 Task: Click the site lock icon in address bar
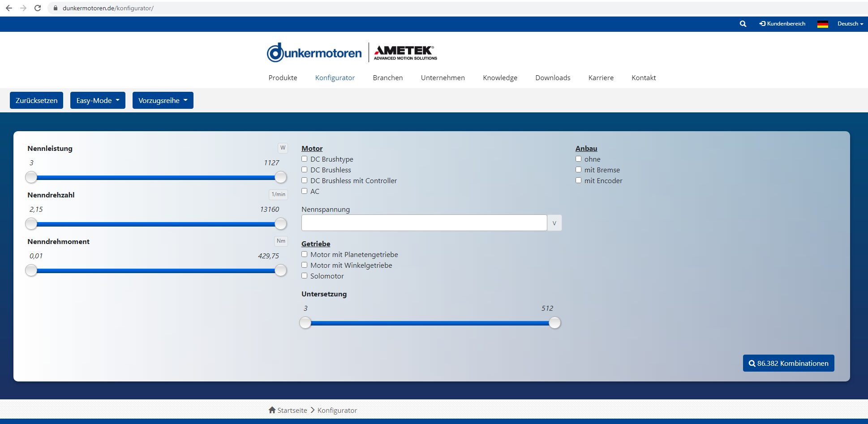[x=56, y=8]
